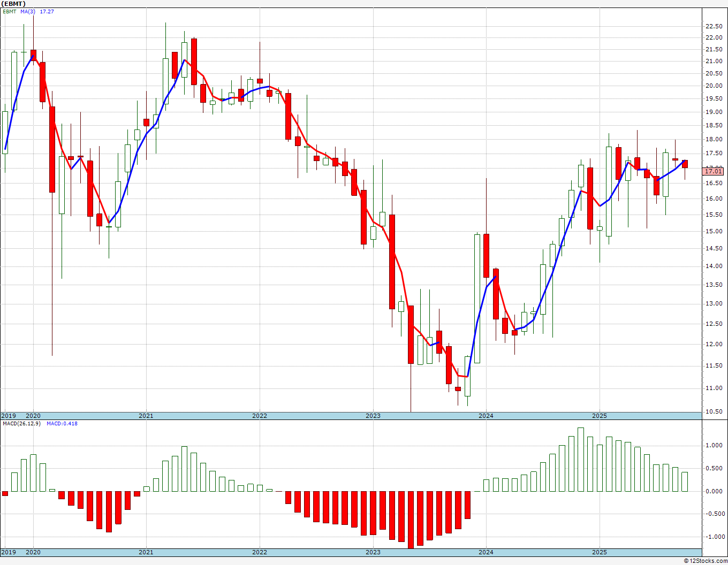Screen dimensions: 728x565
Task: Select the MACD:0.418 value readout
Action: (x=62, y=423)
